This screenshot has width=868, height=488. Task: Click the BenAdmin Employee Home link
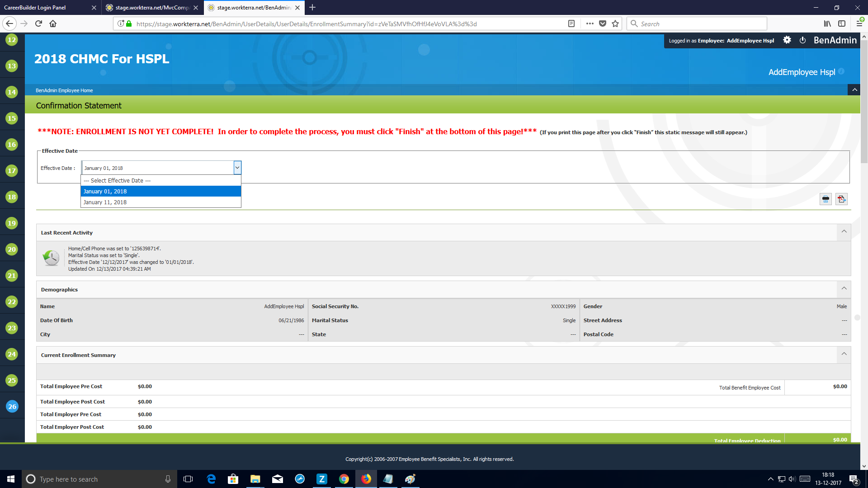[x=64, y=90]
